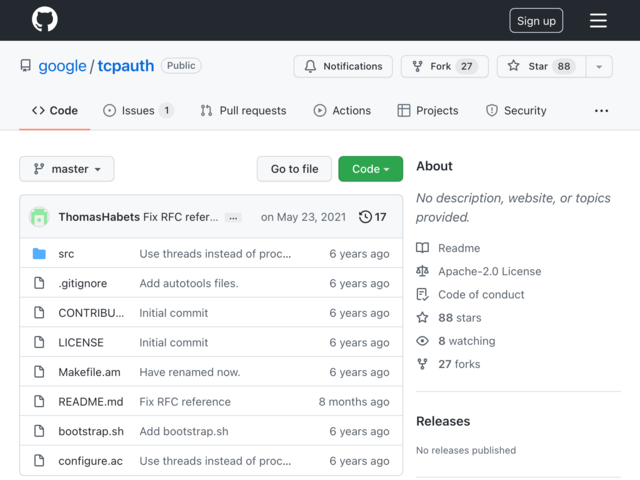Open the ThomasHabets author link
640x480 pixels.
[x=99, y=217]
